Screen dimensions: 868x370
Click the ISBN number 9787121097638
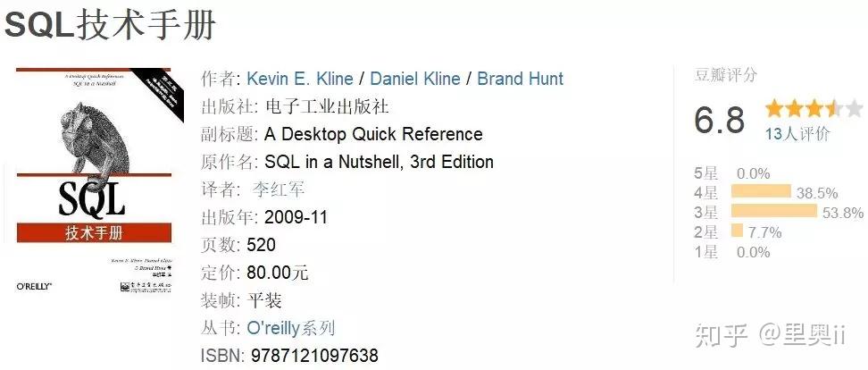pyautogui.click(x=314, y=355)
